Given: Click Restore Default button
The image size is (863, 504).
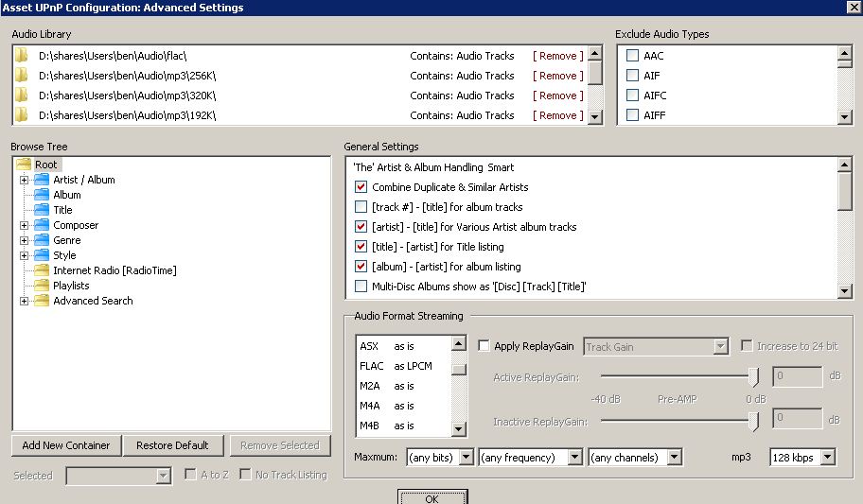Looking at the screenshot, I should (x=173, y=445).
